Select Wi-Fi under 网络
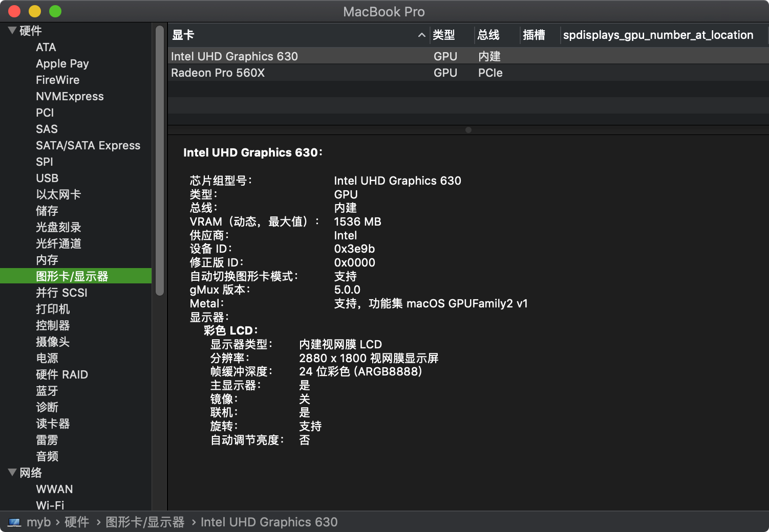The image size is (769, 532). pos(50,505)
